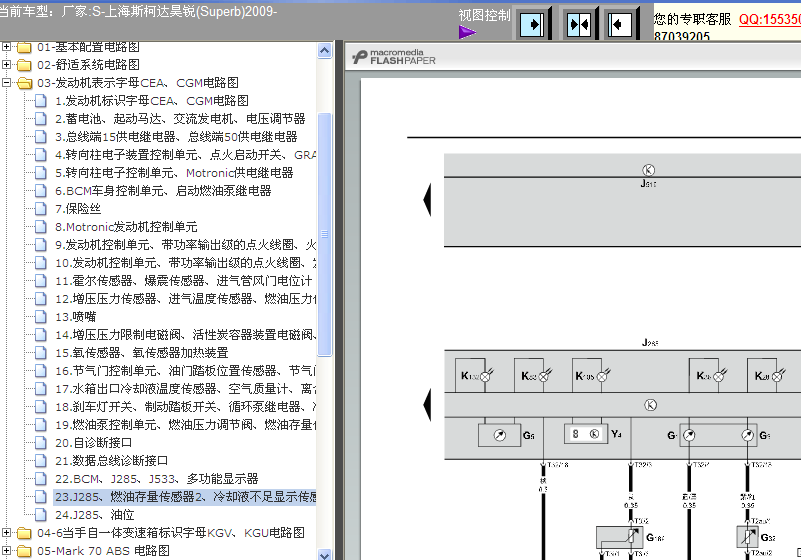Open 11.霍尔传感器、爆震传感器 diagram
Screen dimensions: 801x560
point(183,281)
